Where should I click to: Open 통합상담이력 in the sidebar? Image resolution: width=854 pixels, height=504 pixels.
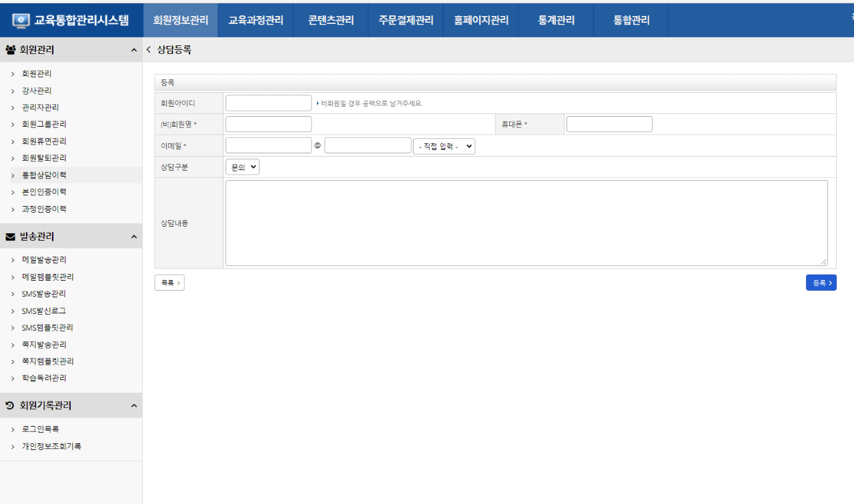pyautogui.click(x=44, y=175)
